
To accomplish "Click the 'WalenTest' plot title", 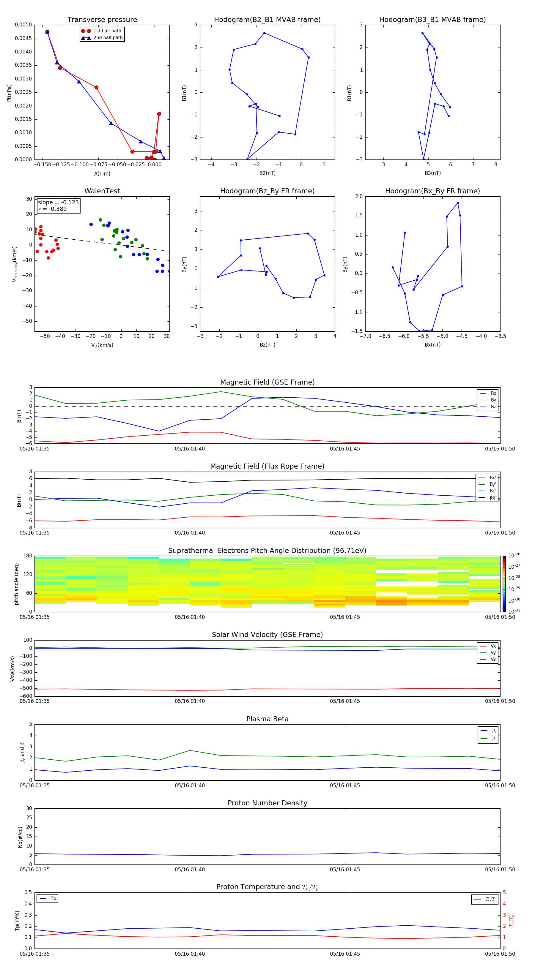I will click(102, 191).
